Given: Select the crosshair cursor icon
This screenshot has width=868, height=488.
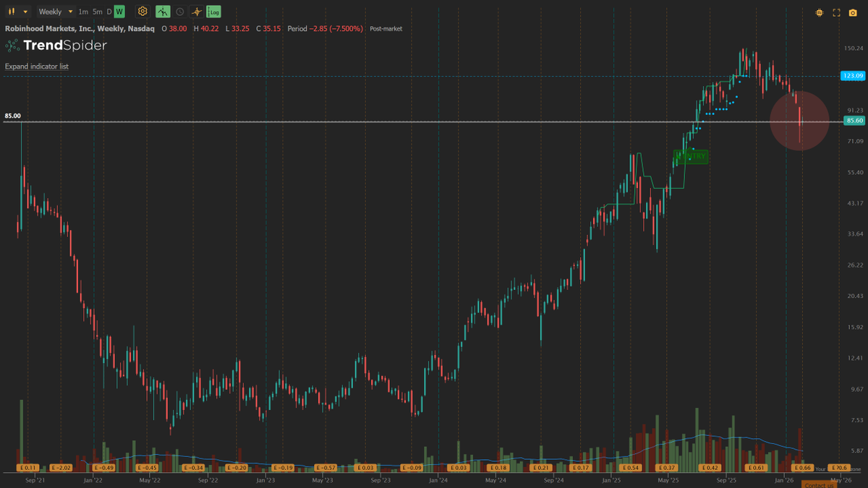Looking at the screenshot, I should (197, 12).
